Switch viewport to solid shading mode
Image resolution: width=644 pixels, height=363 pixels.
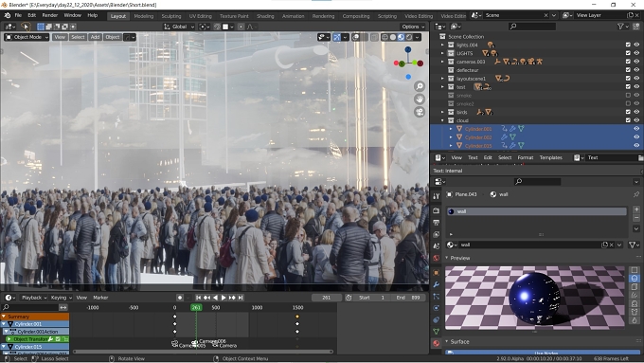click(393, 37)
